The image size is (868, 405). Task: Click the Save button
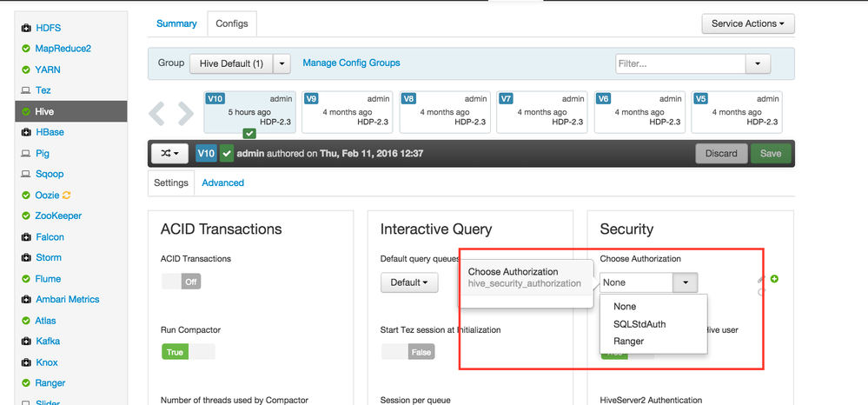[x=771, y=154]
